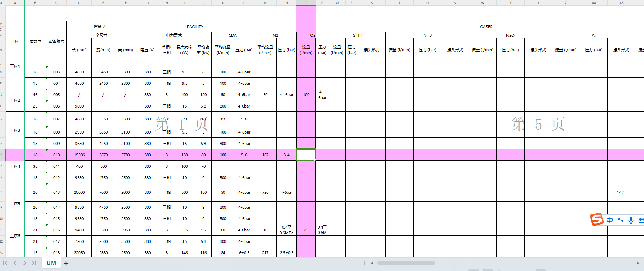Click the FACILITY header cell
644x271 pixels.
click(195, 27)
